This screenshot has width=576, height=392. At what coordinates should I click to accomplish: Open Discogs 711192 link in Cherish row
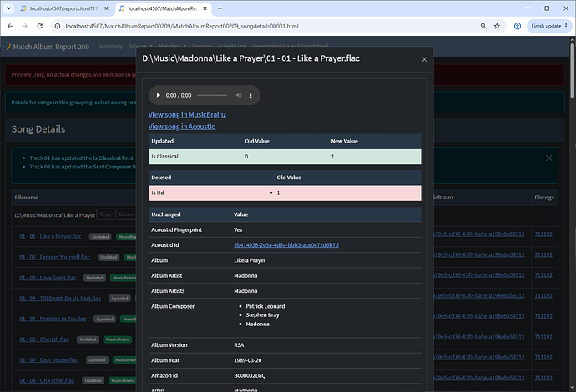coord(543,337)
